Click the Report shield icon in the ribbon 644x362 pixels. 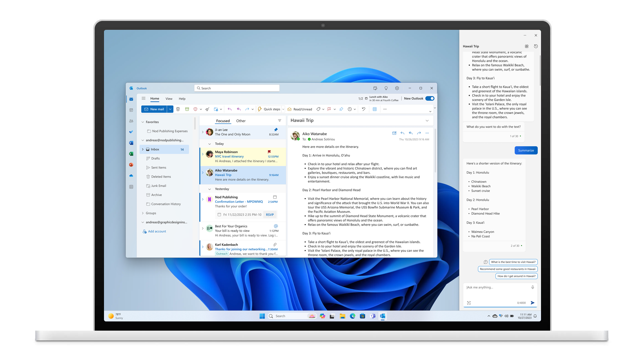[196, 109]
